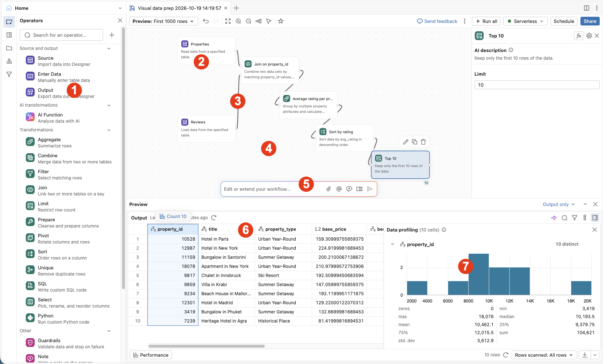The width and height of the screenshot is (603, 364).
Task: Open the filter icon in left sidebar
Action: [x=9, y=74]
